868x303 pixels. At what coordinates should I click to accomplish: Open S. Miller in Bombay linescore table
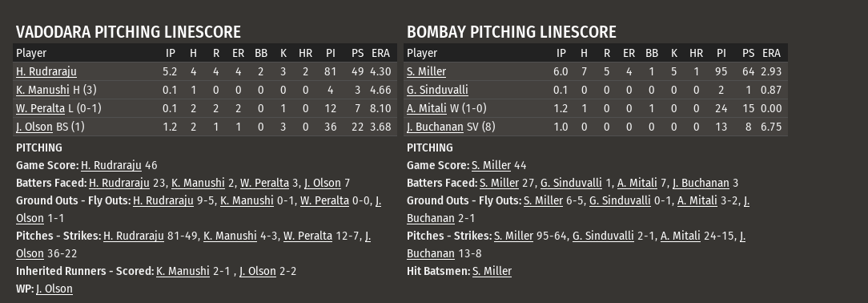pyautogui.click(x=426, y=71)
